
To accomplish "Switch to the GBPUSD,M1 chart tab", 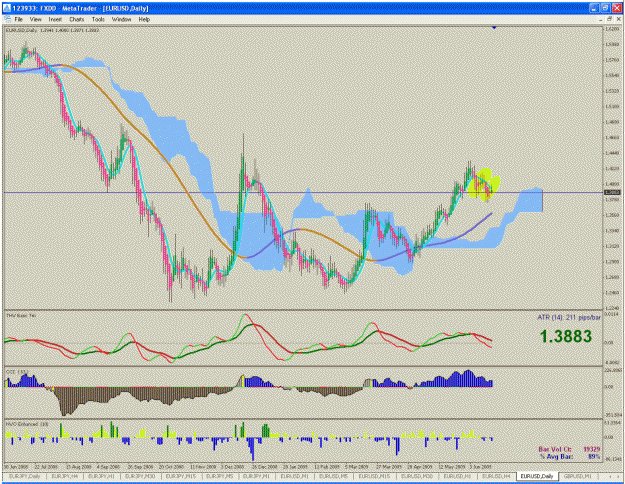I will click(577, 476).
